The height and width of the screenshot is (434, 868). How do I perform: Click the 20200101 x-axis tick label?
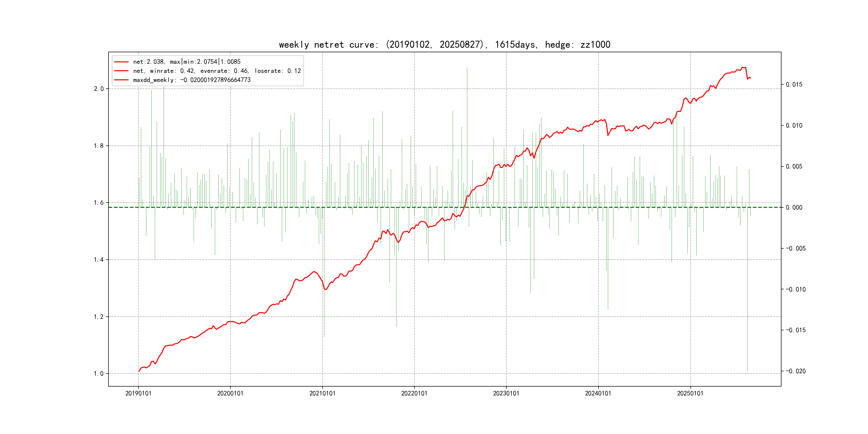230,393
